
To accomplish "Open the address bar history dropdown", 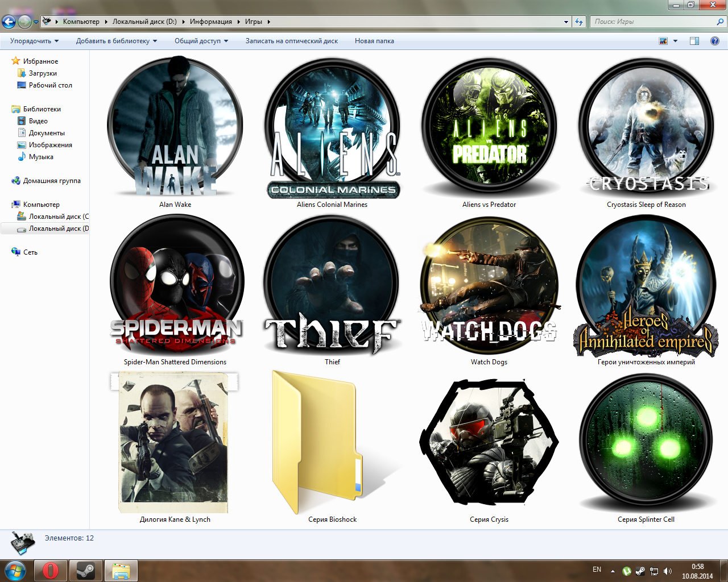I will (x=566, y=22).
